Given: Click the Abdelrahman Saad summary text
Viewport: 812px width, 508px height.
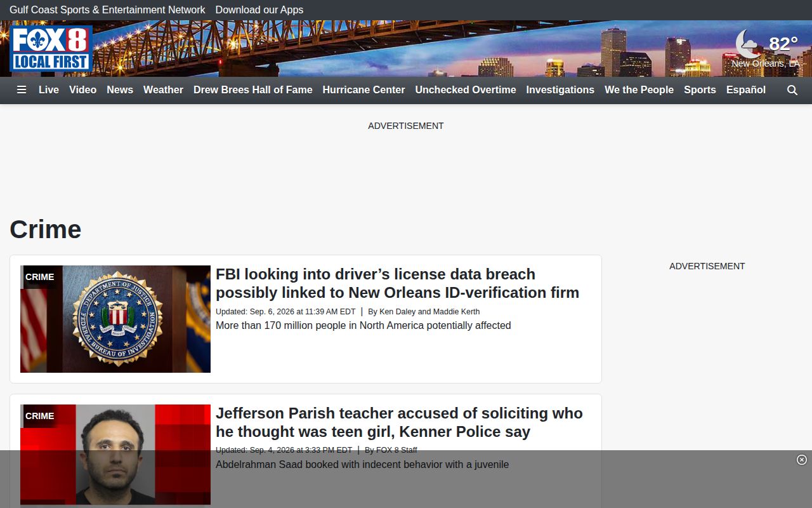Looking at the screenshot, I should pyautogui.click(x=362, y=465).
